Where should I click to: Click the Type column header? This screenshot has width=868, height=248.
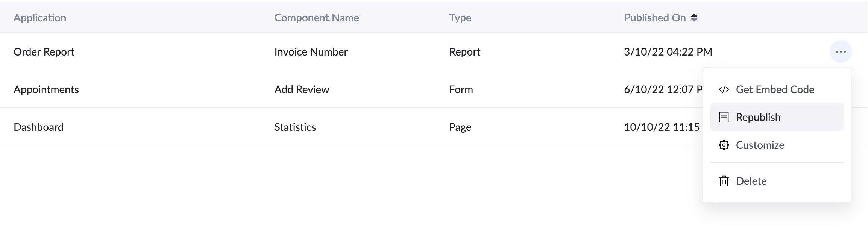pos(460,18)
